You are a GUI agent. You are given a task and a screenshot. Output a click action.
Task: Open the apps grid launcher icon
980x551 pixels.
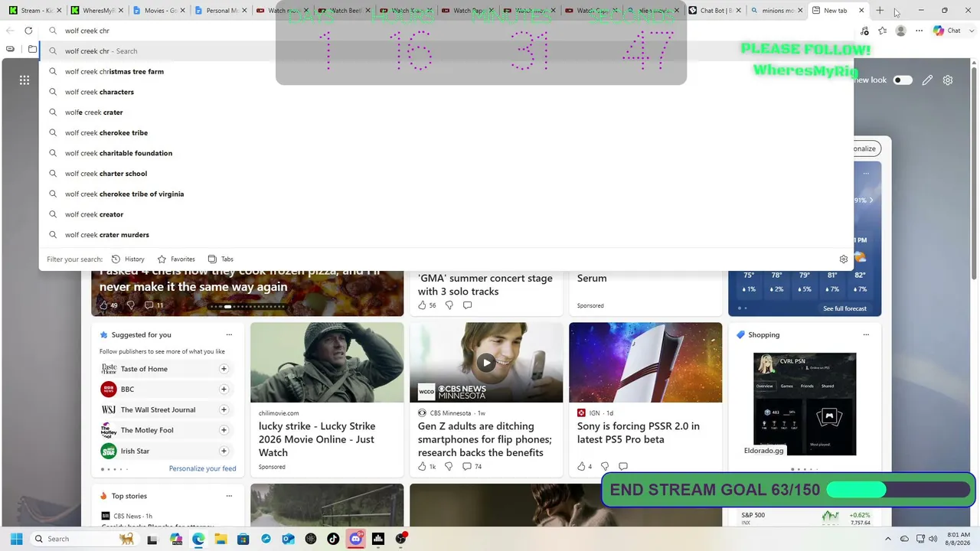pos(24,80)
